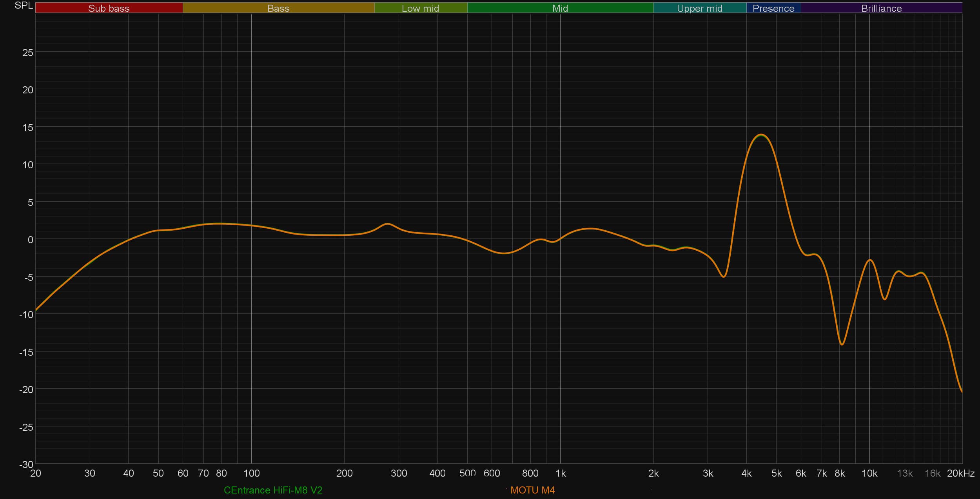Screen dimensions: 980x499
Task: Click the Upper mid band header
Action: (699, 8)
